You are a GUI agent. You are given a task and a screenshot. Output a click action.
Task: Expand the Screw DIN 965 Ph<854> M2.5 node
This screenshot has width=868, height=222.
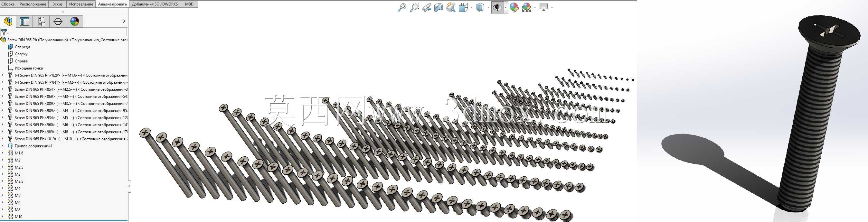click(x=3, y=89)
